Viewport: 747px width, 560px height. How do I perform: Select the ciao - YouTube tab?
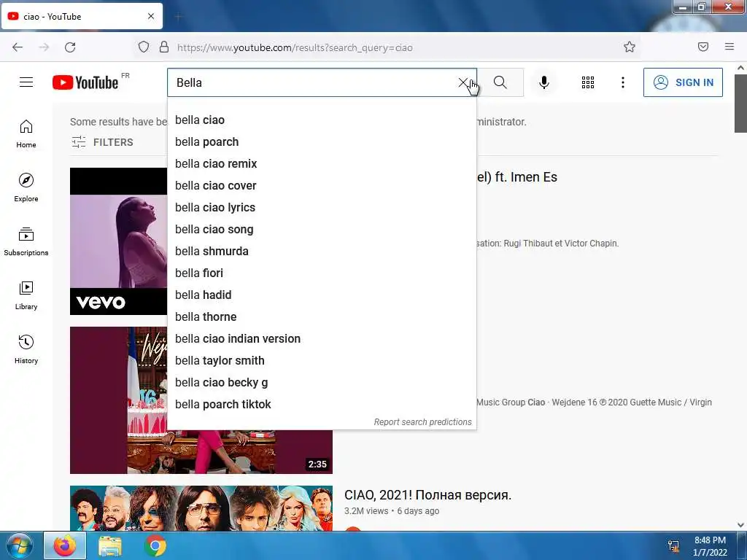coord(82,16)
